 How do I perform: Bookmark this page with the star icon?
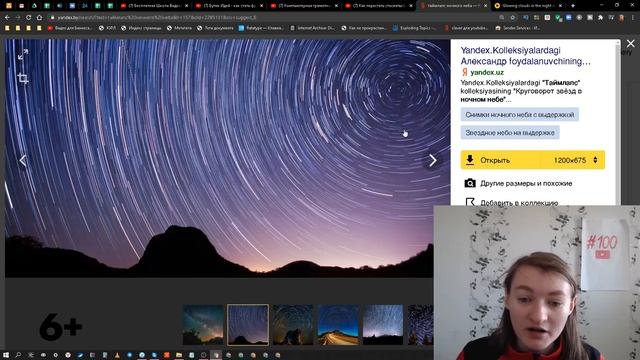tap(513, 18)
